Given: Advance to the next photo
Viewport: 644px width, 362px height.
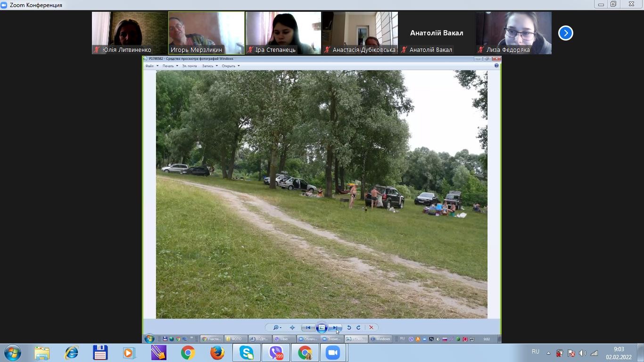Looking at the screenshot, I should coord(335,328).
